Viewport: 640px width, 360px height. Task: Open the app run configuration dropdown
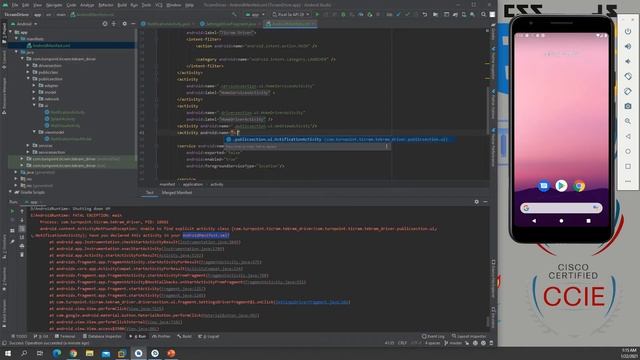click(255, 14)
